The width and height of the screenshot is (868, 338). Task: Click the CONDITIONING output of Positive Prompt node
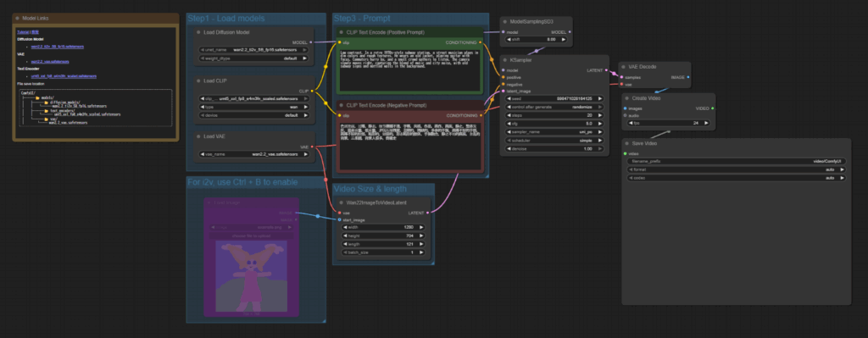click(481, 42)
